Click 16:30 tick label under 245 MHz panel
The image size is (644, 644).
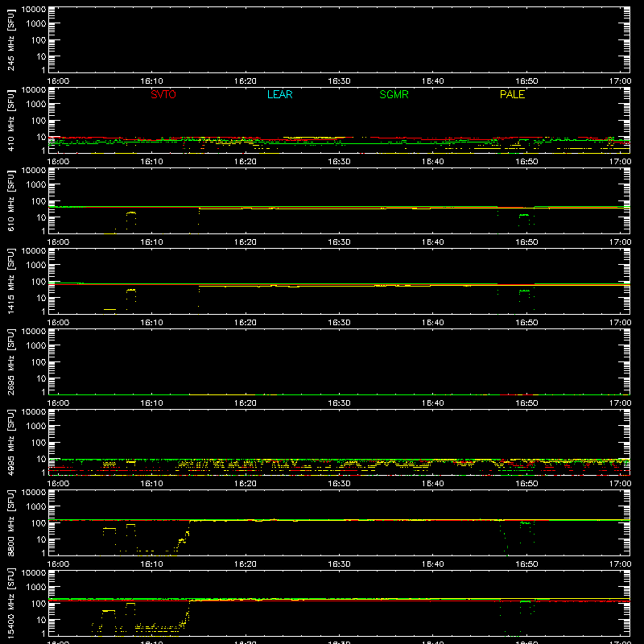click(339, 81)
